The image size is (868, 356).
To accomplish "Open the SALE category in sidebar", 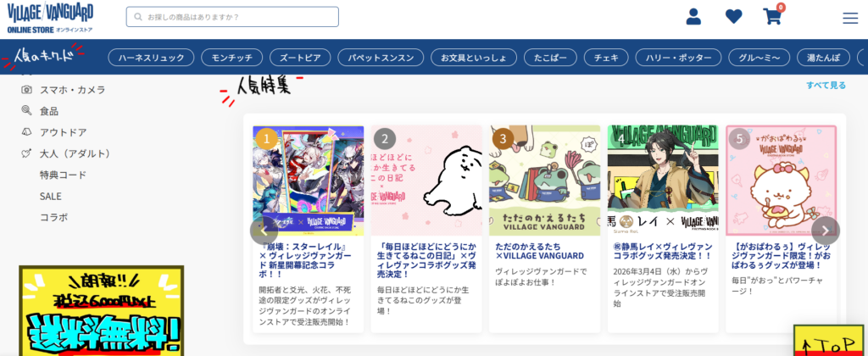I will click(x=50, y=196).
